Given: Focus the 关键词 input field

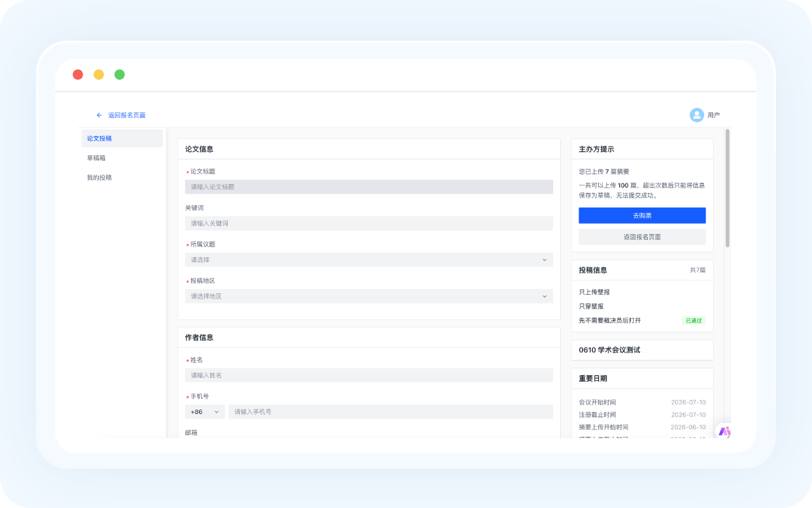Looking at the screenshot, I should coord(369,224).
